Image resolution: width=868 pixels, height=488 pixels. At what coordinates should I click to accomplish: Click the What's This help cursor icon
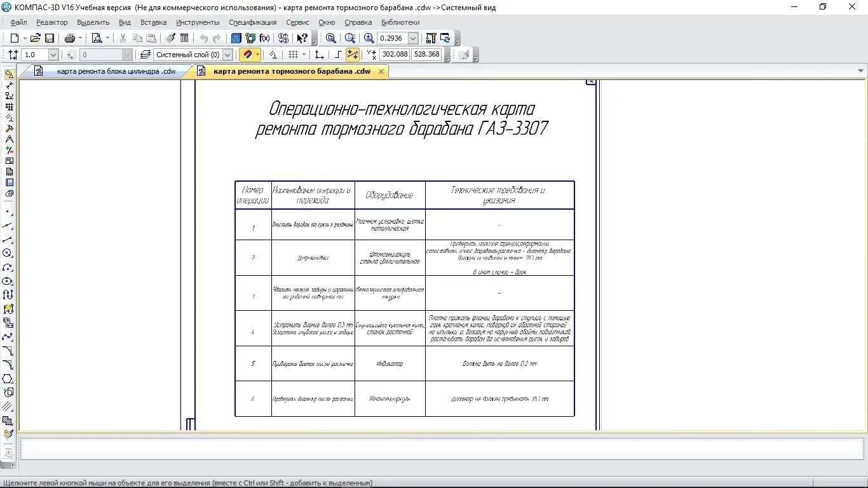click(x=302, y=38)
